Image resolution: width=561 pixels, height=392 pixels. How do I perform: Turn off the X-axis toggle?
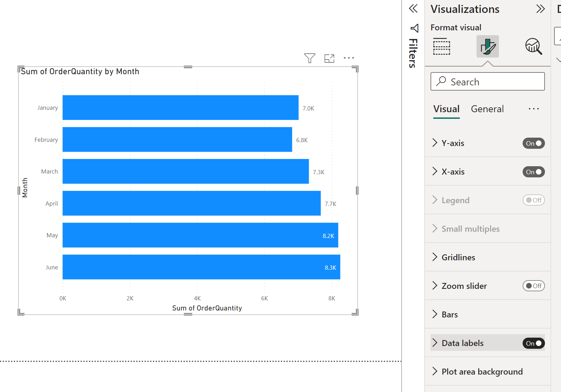(533, 172)
